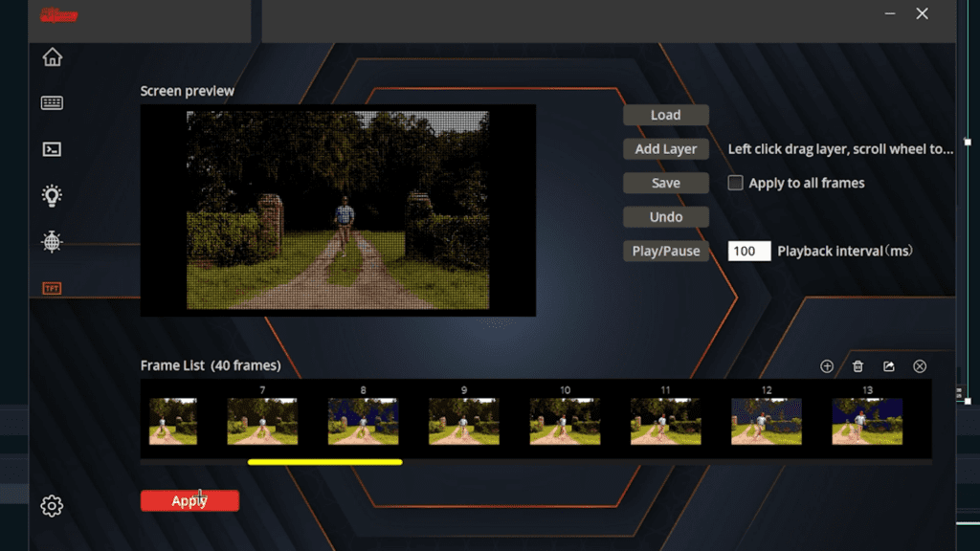Click the Playback interval input field

point(748,252)
